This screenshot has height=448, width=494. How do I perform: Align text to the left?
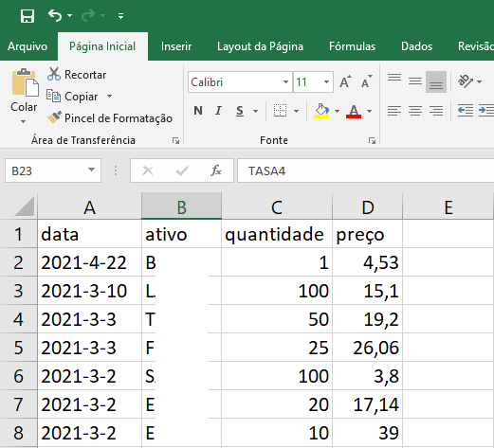pos(394,111)
